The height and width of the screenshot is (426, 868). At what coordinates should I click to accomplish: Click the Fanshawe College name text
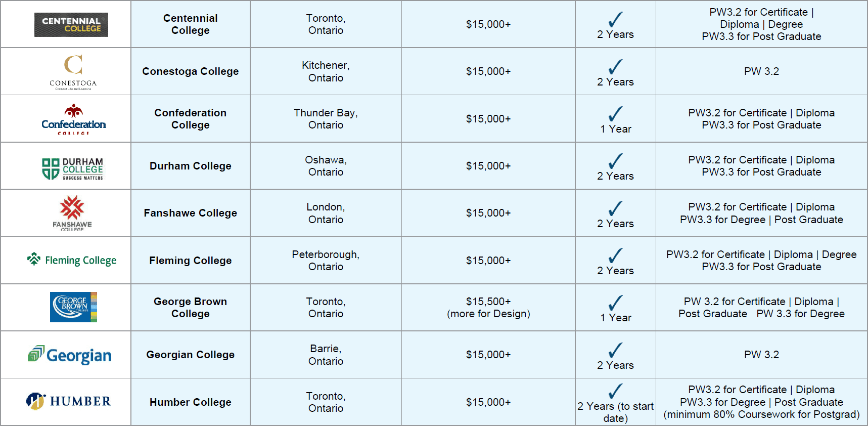click(x=191, y=213)
